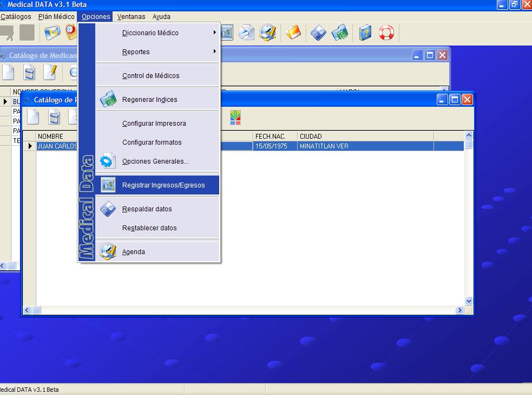Select Registrar Ingresos/Egresos menu entry
The height and width of the screenshot is (395, 532).
163,185
